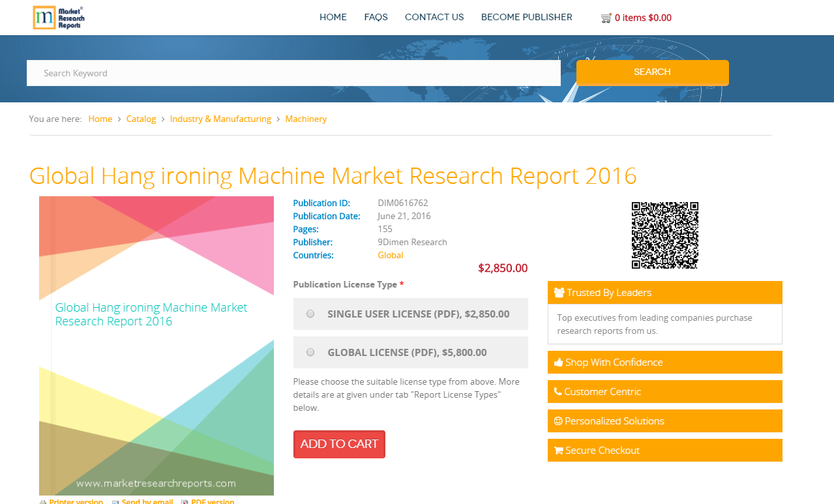The height and width of the screenshot is (504, 834).
Task: Open BECOME PUBLISHER menu item
Action: click(x=527, y=18)
